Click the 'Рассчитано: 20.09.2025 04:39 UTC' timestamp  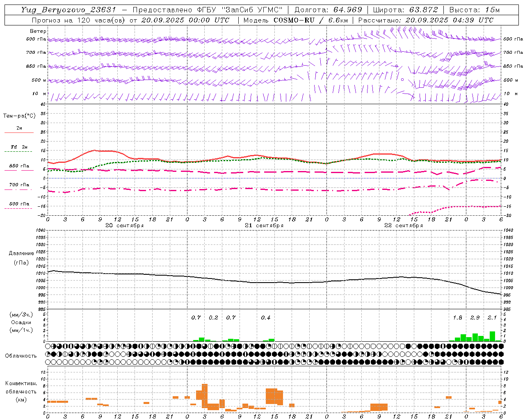[426, 20]
